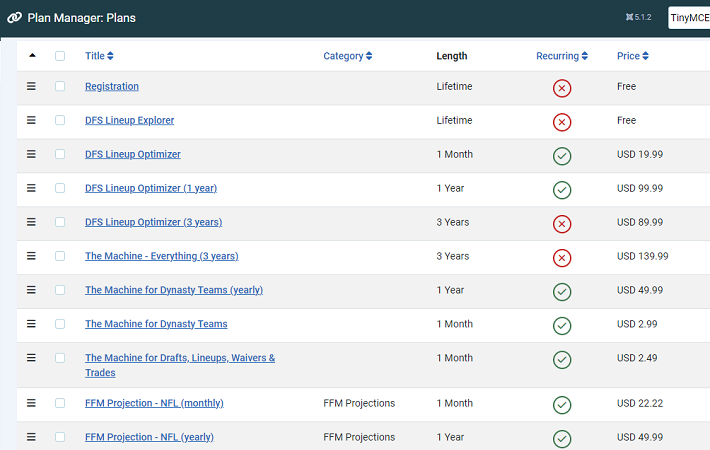Click the drag handle for Registration row
Viewport: 710px width, 450px height.
point(31,86)
